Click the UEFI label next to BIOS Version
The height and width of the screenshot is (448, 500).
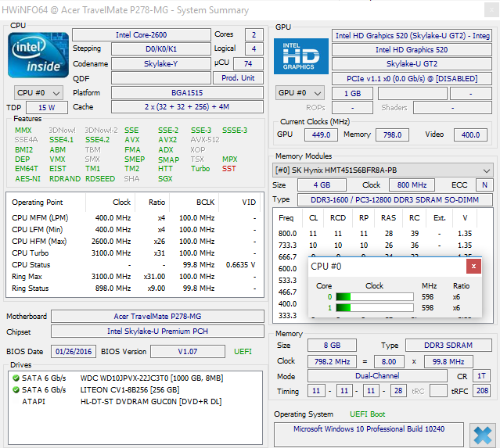(243, 352)
